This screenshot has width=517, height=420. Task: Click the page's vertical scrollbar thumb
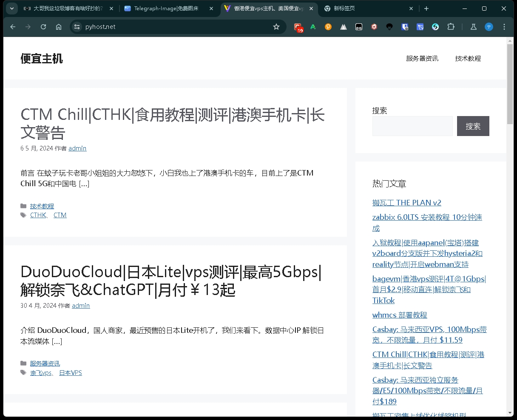pos(510,84)
